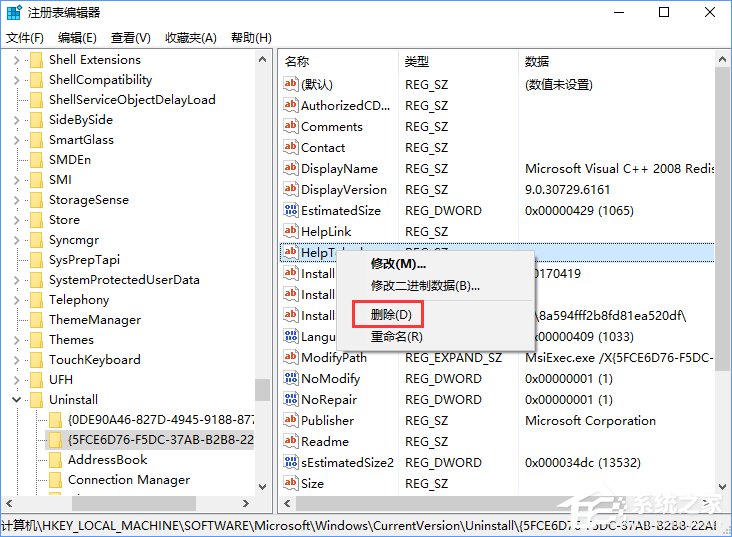Click the string icon beside DisplayName
The image size is (732, 537).
pyautogui.click(x=290, y=168)
